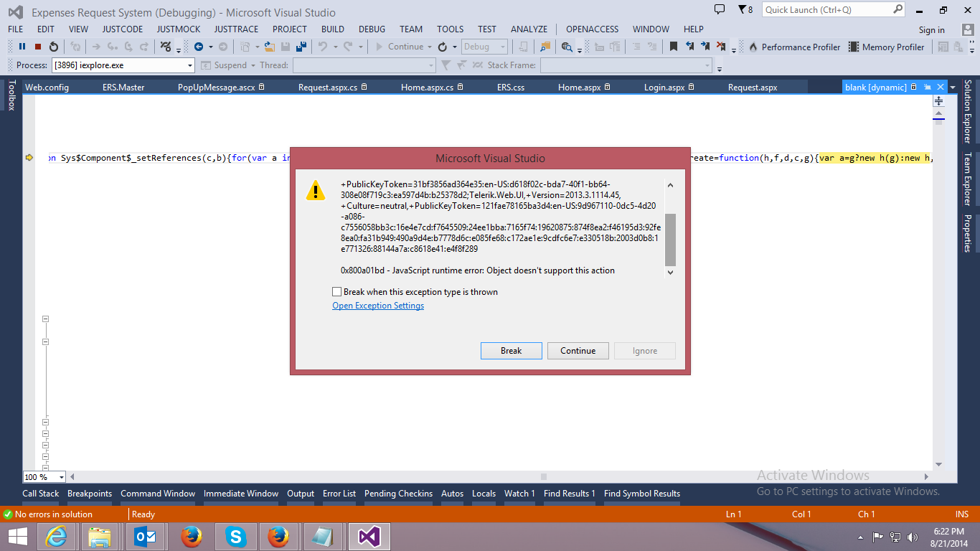The width and height of the screenshot is (980, 551).
Task: Open the Undo history dropdown arrow
Action: [334, 47]
